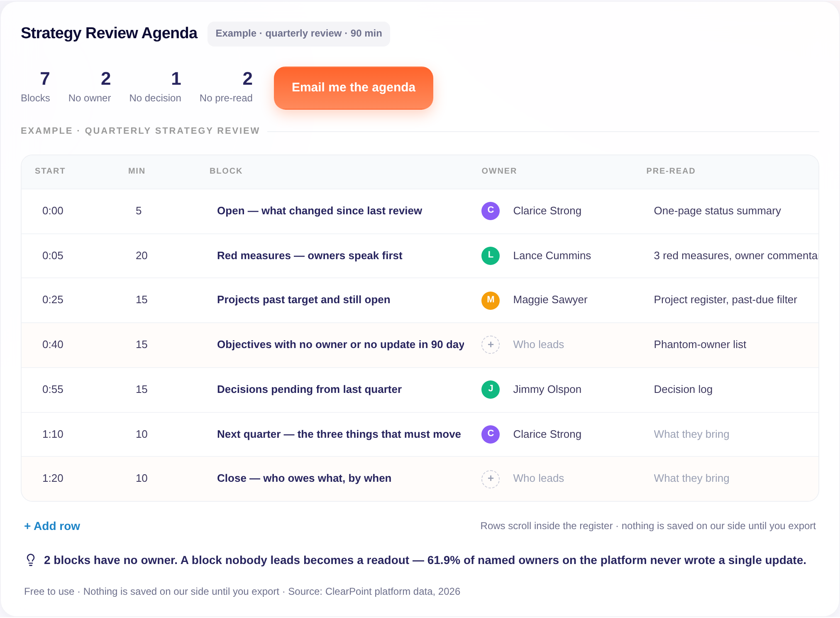Edit block title 'Red measures — owners speak first'
The image size is (840, 618).
[310, 256]
